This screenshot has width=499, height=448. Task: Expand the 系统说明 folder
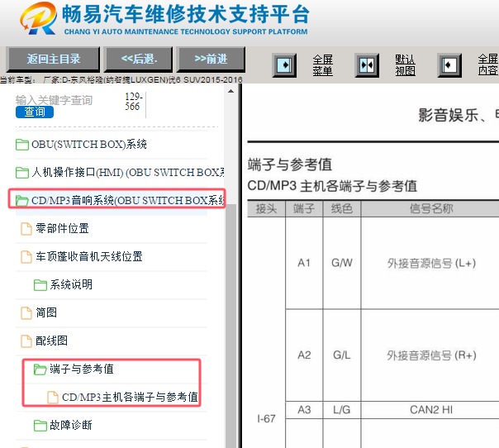(x=71, y=284)
